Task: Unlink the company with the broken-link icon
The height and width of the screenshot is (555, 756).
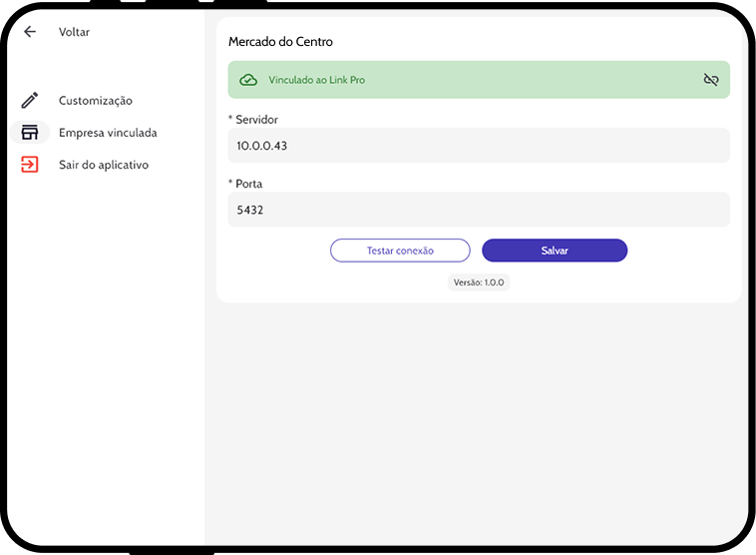Action: [x=711, y=80]
